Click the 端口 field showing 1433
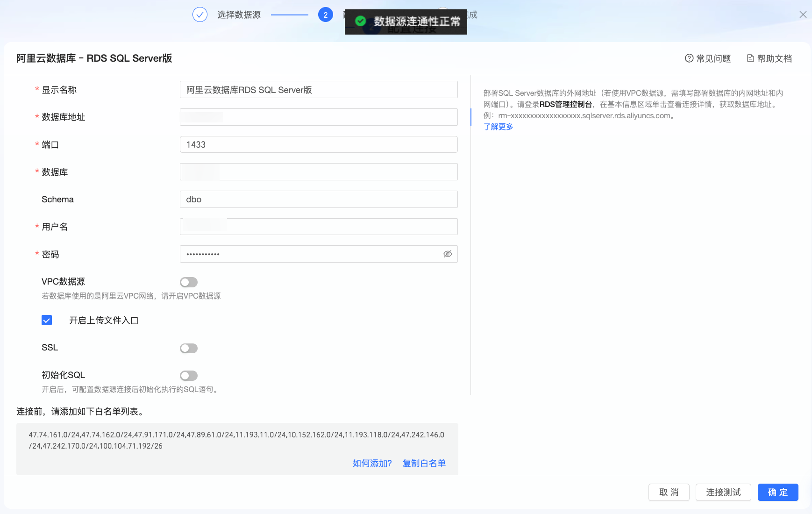The width and height of the screenshot is (812, 514). (319, 144)
